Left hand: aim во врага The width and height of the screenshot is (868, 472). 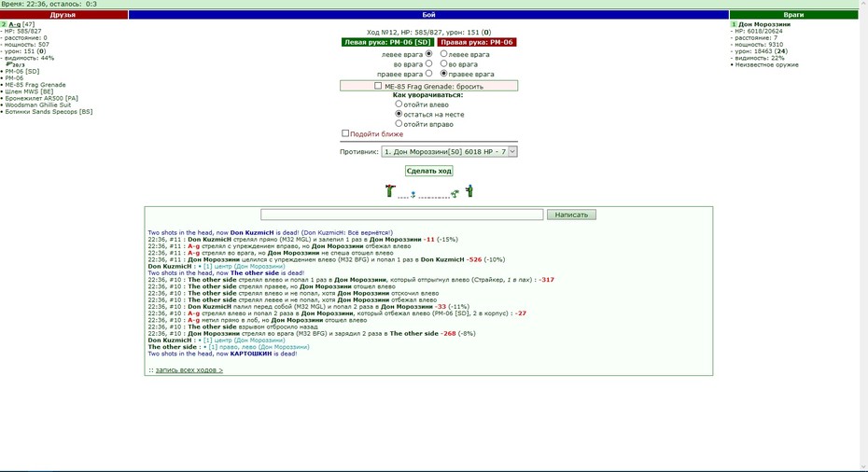428,63
